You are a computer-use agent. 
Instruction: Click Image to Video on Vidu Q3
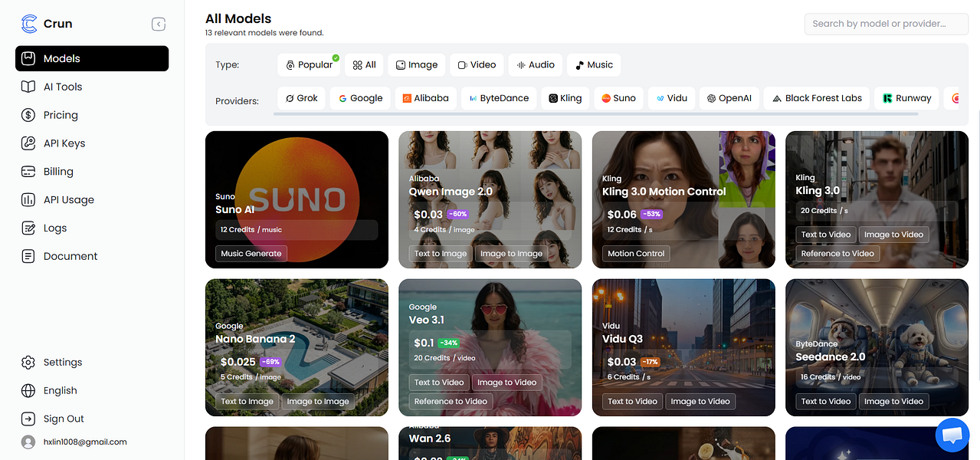[x=700, y=401]
